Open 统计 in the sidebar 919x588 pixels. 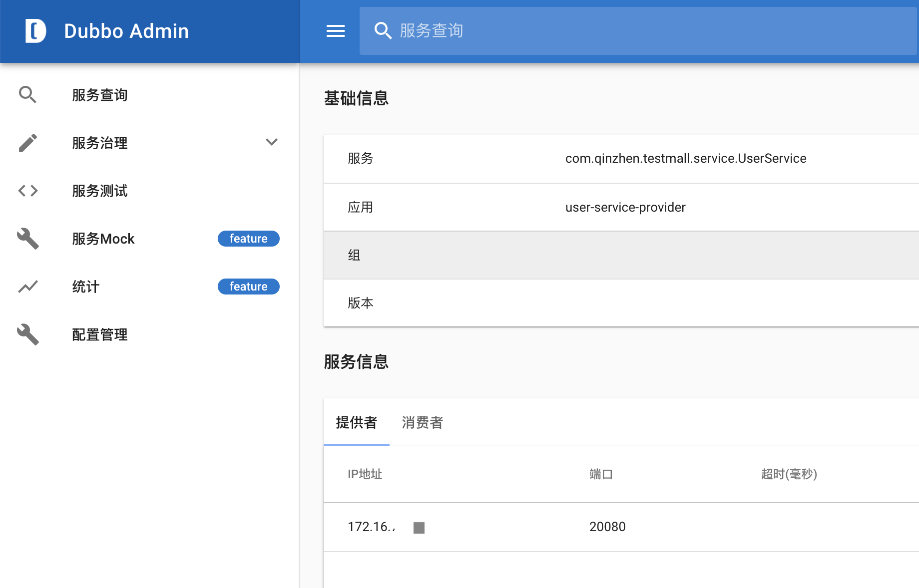86,287
